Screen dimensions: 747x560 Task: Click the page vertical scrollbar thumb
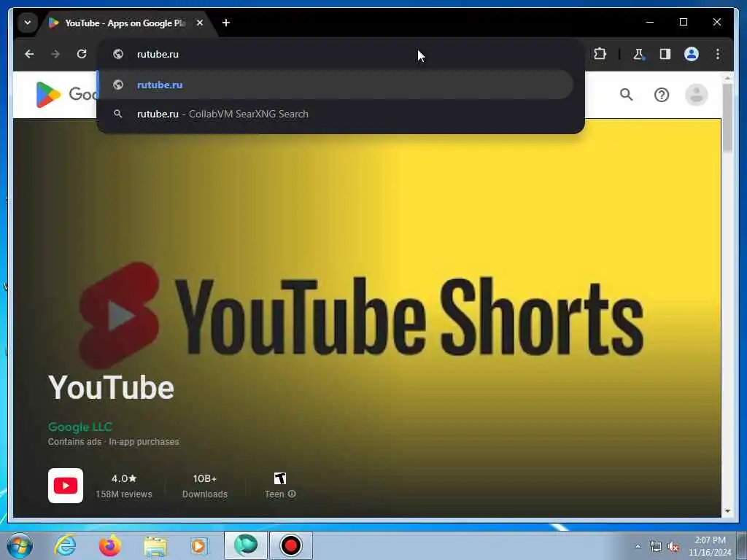coord(727,118)
